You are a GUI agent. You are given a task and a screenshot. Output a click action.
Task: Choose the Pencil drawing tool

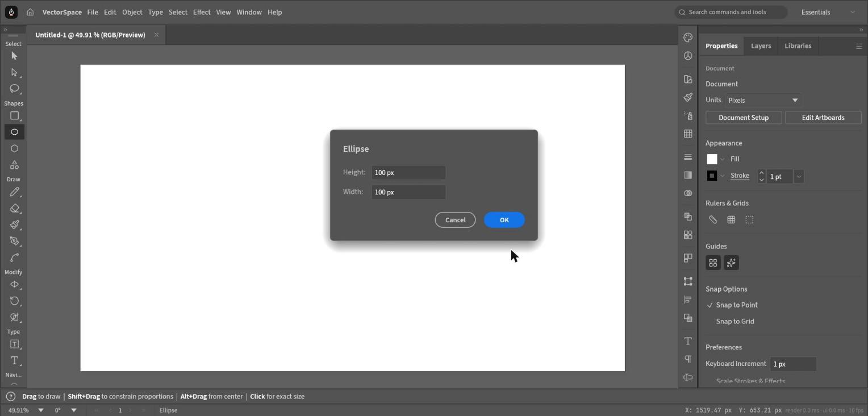[x=14, y=192]
